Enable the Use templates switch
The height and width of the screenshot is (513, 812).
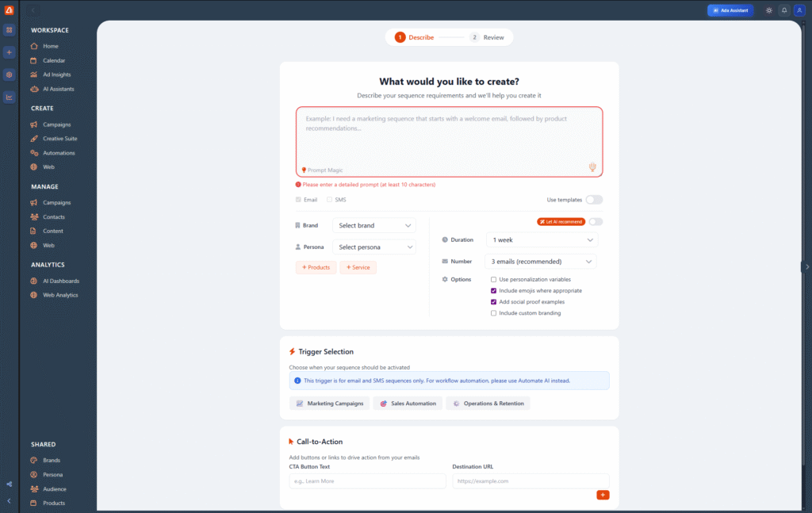(594, 200)
